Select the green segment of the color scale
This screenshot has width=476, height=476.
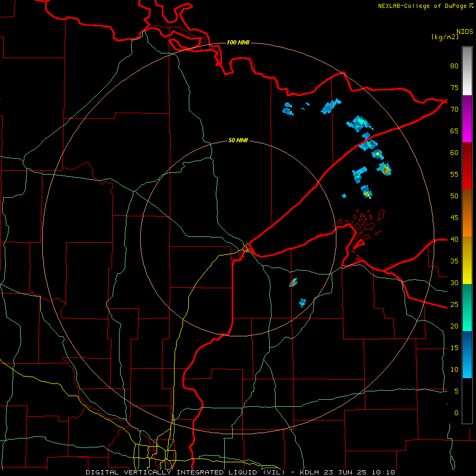467,307
